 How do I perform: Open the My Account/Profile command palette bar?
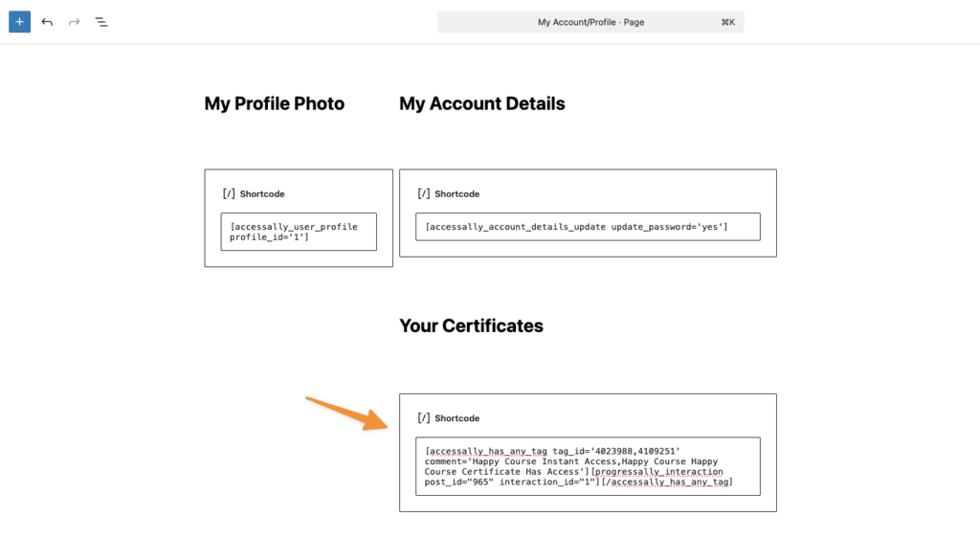click(590, 22)
